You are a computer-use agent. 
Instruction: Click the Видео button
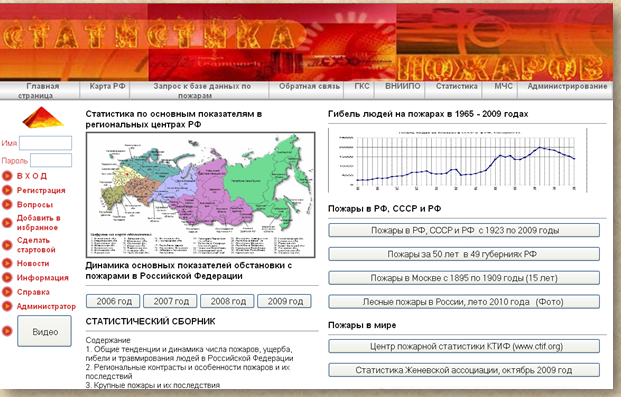[x=44, y=331]
